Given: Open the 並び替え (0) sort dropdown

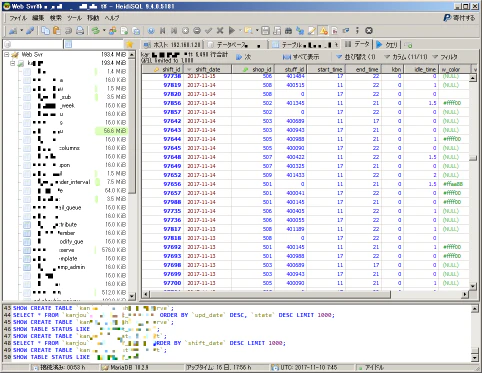Looking at the screenshot, I should point(355,57).
